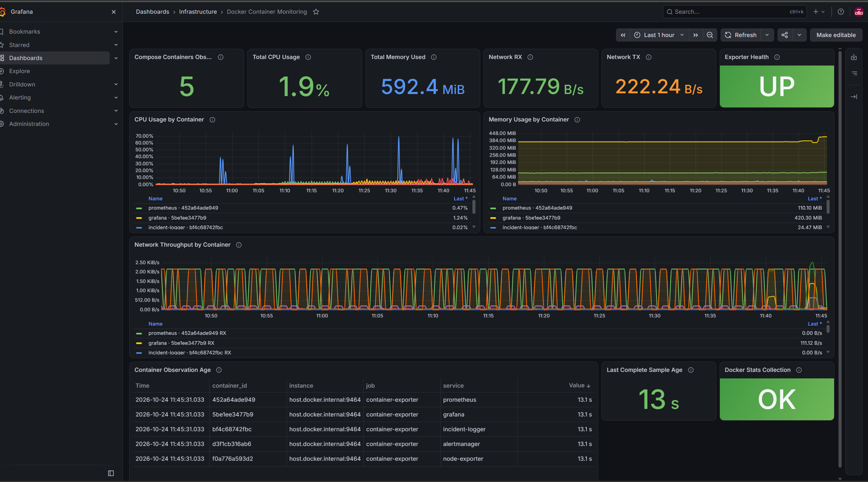Click the info icon for Total CPU Usage

pyautogui.click(x=308, y=57)
